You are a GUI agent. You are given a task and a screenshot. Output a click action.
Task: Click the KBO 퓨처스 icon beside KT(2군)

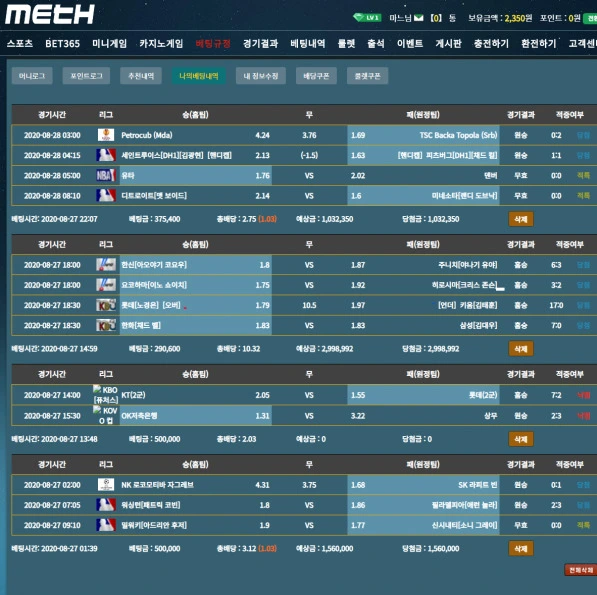(106, 394)
